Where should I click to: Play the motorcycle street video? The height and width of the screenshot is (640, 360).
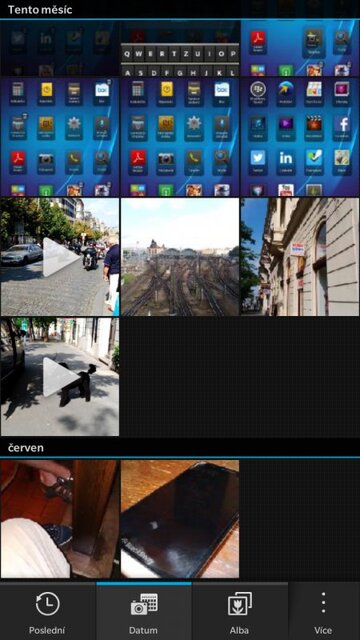[x=60, y=257]
